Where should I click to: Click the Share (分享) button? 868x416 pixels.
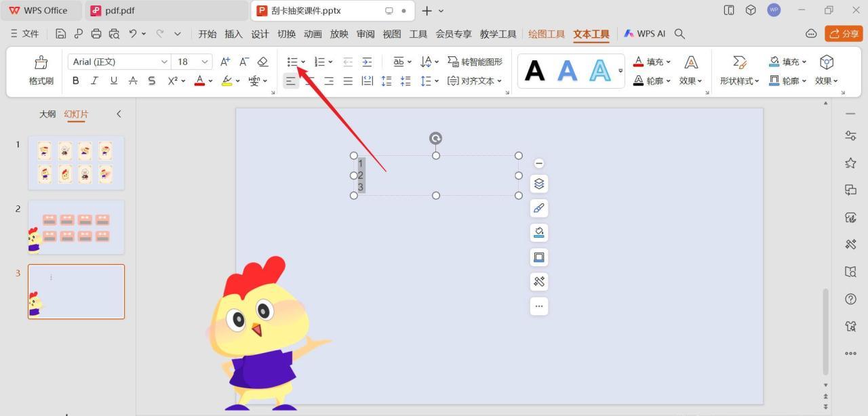844,33
